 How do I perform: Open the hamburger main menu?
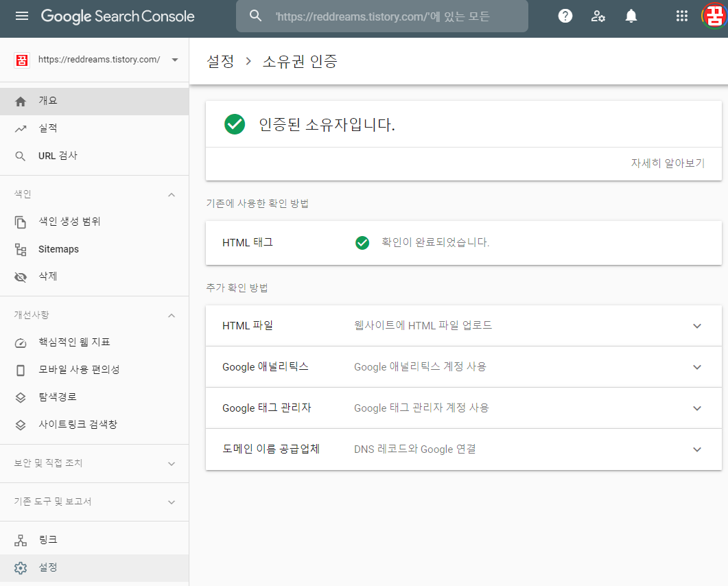coord(22,16)
